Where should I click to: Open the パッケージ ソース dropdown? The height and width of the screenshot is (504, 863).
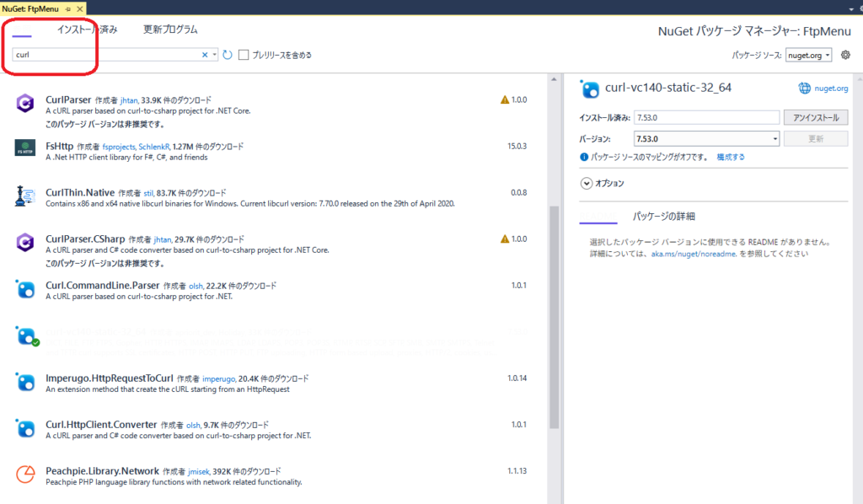pos(808,55)
